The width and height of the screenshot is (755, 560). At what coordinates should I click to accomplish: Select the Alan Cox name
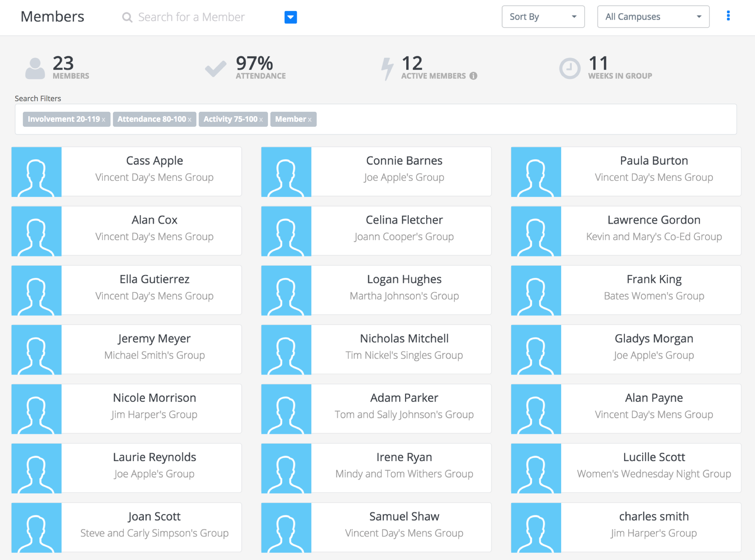pyautogui.click(x=154, y=220)
